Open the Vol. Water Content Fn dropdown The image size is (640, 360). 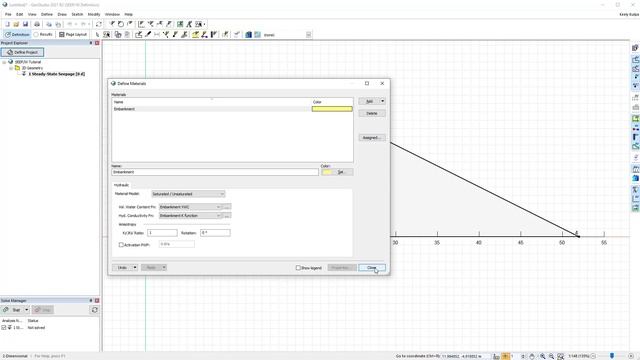tap(190, 207)
